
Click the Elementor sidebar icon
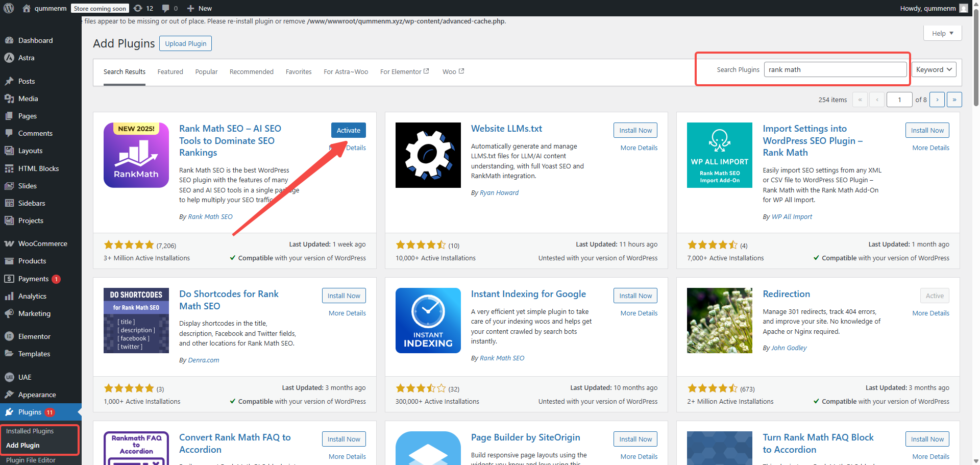point(9,336)
